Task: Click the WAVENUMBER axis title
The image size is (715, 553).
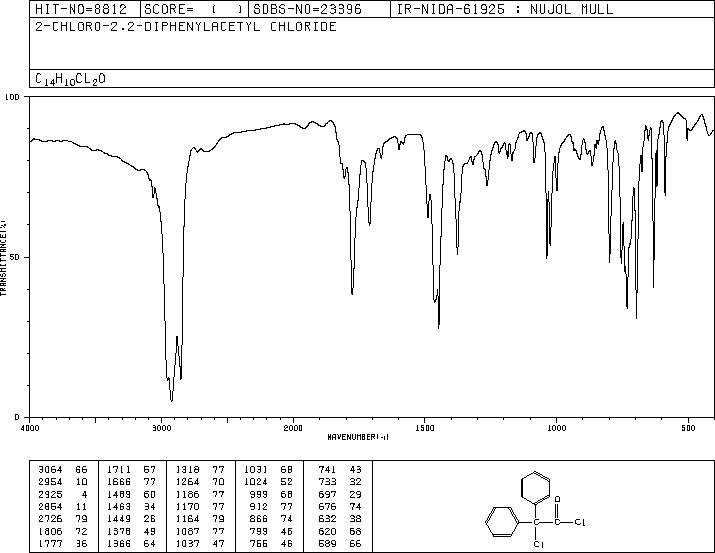Action: click(358, 437)
